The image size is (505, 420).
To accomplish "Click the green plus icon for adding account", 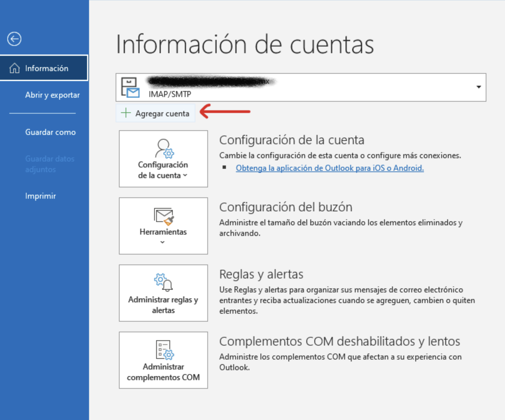I will click(126, 113).
